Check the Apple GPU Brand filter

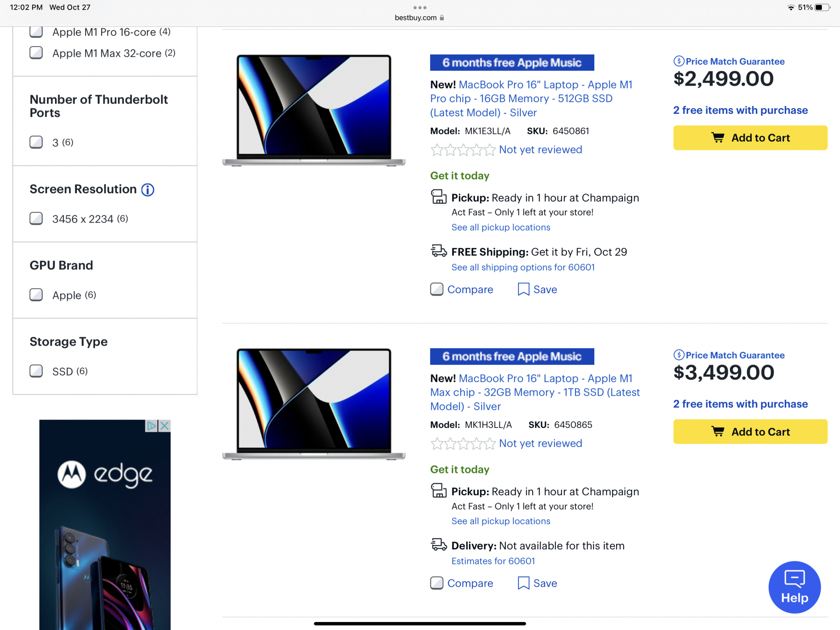[36, 295]
